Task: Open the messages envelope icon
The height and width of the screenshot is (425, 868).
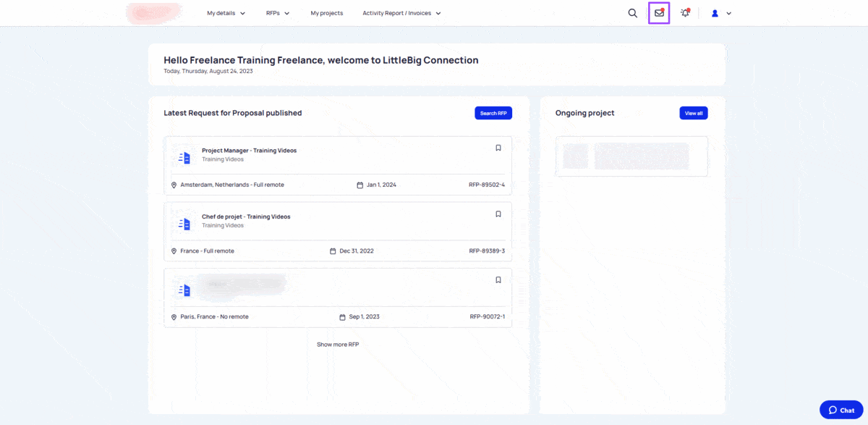Action: tap(659, 13)
